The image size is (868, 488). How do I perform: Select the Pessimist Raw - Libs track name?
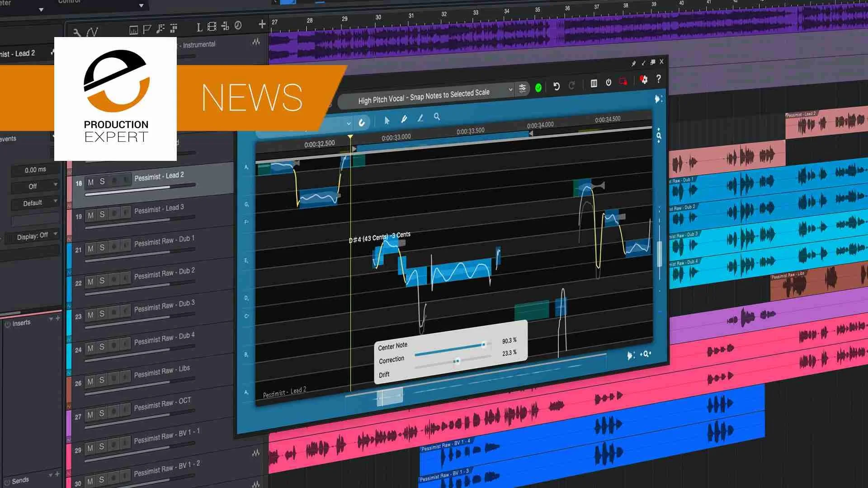[x=162, y=371]
